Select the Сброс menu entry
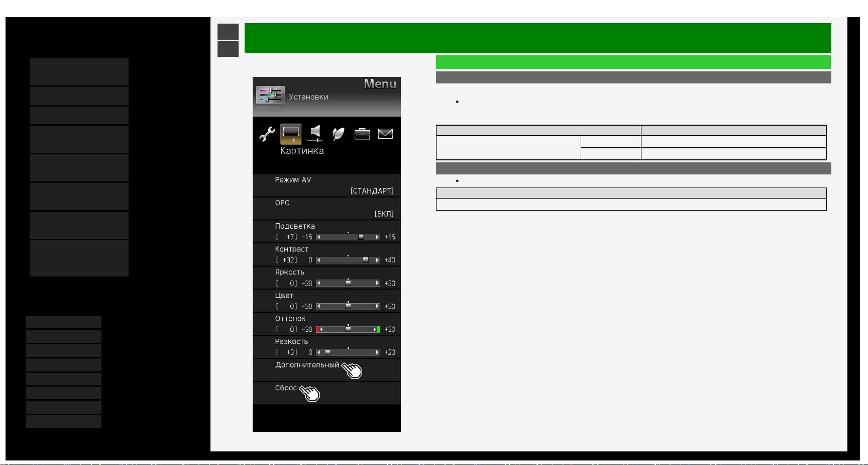The image size is (868, 465). [327, 393]
